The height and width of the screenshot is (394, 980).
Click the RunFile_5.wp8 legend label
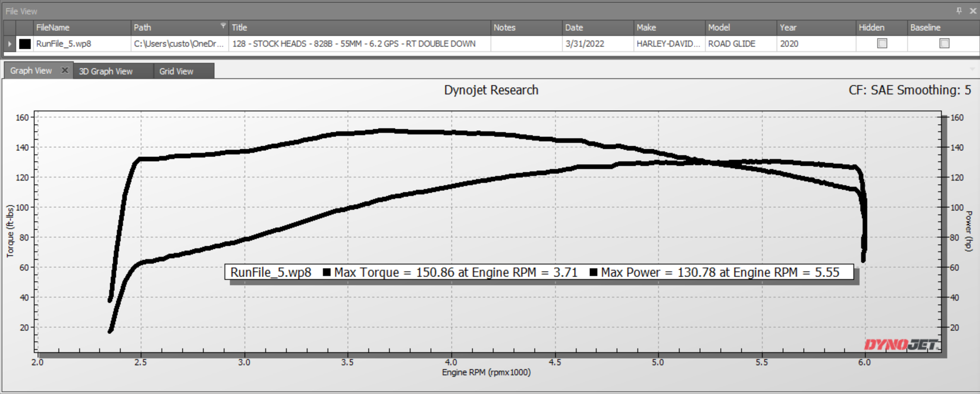coord(271,272)
